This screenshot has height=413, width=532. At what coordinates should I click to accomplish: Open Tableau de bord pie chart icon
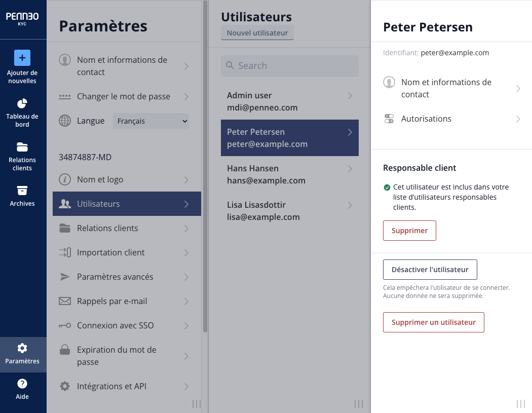22,103
